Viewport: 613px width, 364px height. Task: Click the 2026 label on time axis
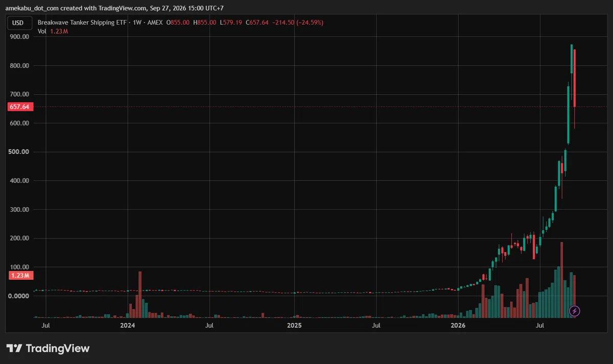(x=459, y=325)
